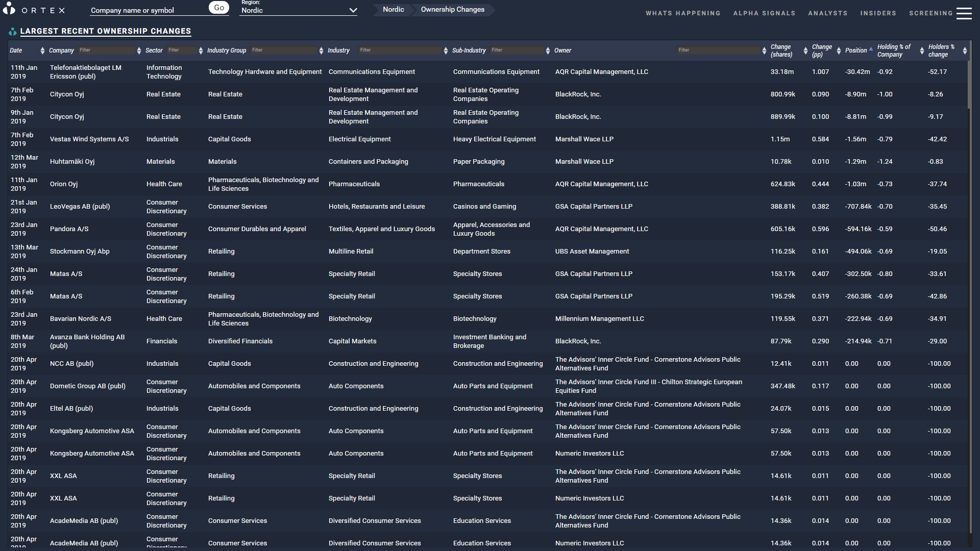This screenshot has height=551, width=980.
Task: Click the company name search field
Action: (148, 10)
